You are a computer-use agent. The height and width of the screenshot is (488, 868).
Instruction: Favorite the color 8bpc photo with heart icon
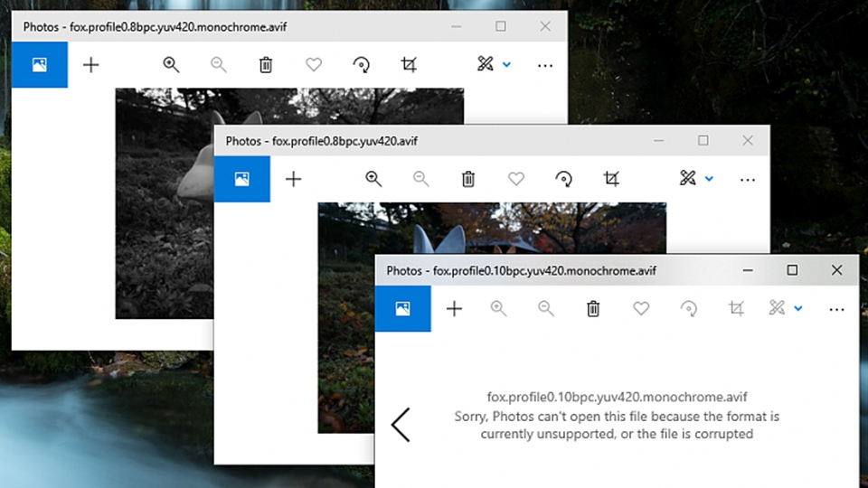(516, 179)
